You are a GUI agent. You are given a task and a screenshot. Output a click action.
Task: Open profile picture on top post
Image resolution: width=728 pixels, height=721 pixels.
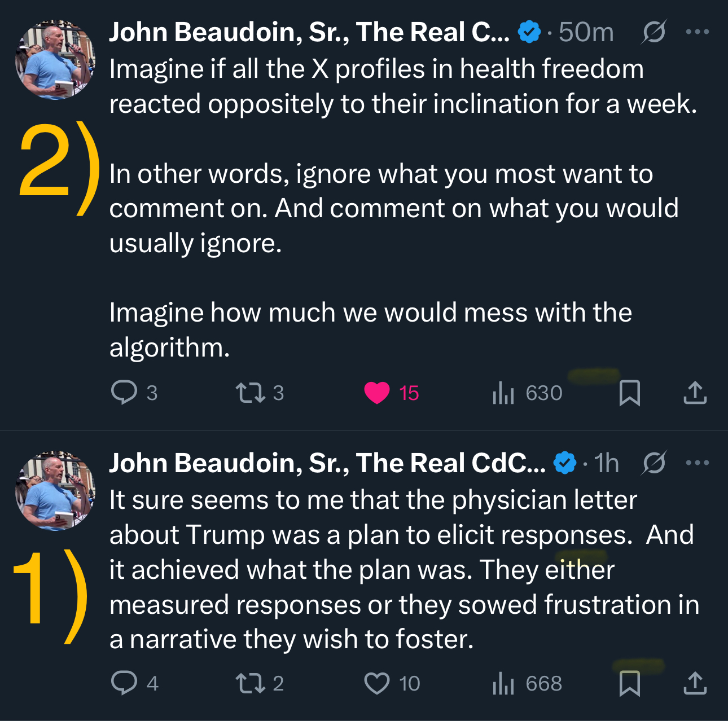(x=55, y=60)
